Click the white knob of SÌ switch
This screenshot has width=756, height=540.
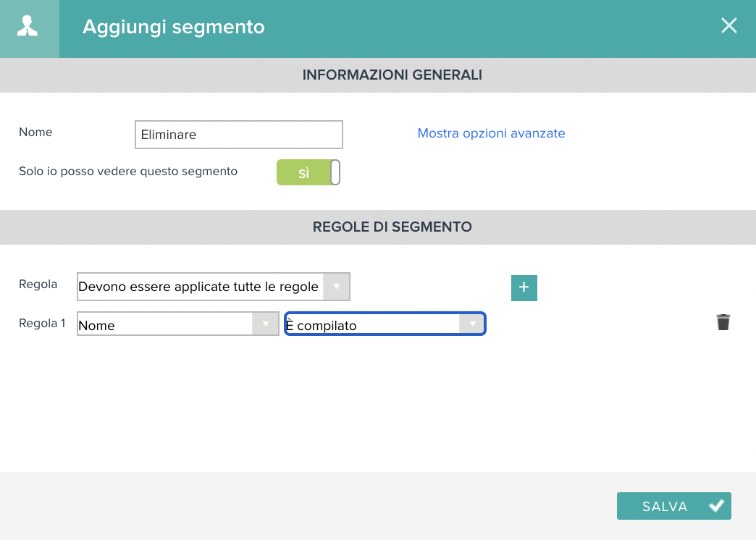(x=335, y=172)
